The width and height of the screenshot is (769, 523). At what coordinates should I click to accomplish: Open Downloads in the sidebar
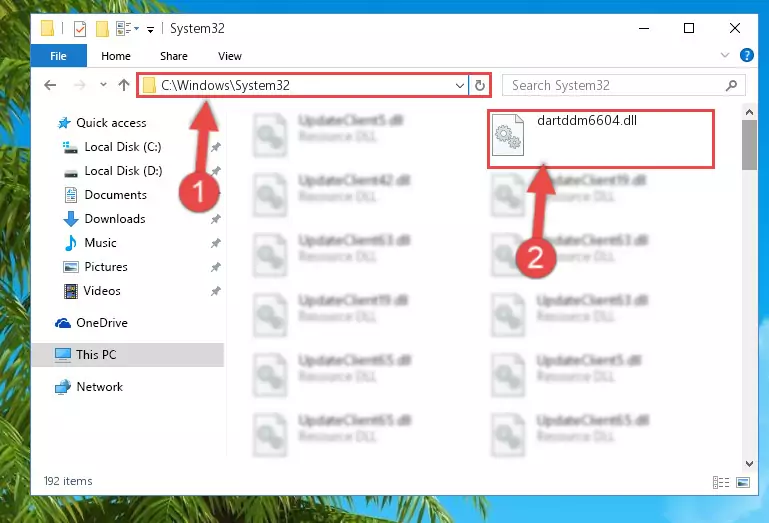115,219
